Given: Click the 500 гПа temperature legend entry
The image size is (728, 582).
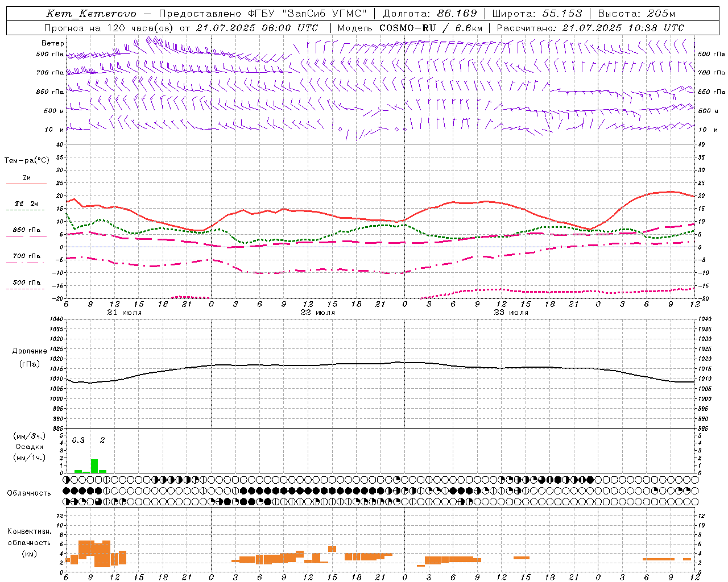Looking at the screenshot, I should 27,282.
